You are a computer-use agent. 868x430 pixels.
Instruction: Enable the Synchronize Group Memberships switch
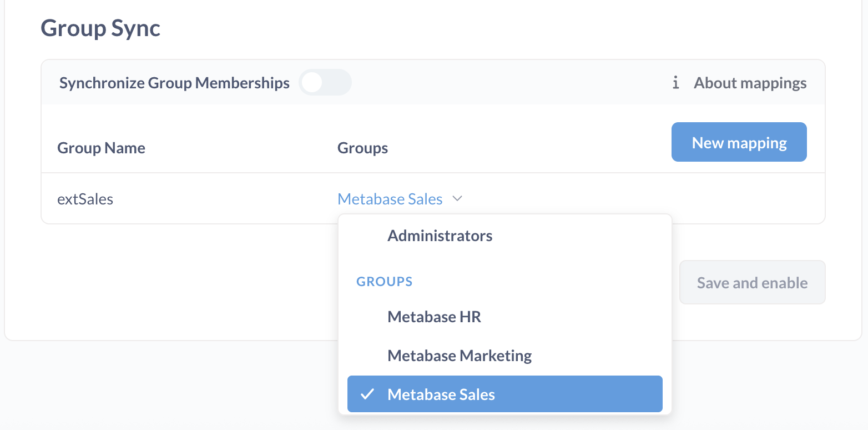point(325,82)
